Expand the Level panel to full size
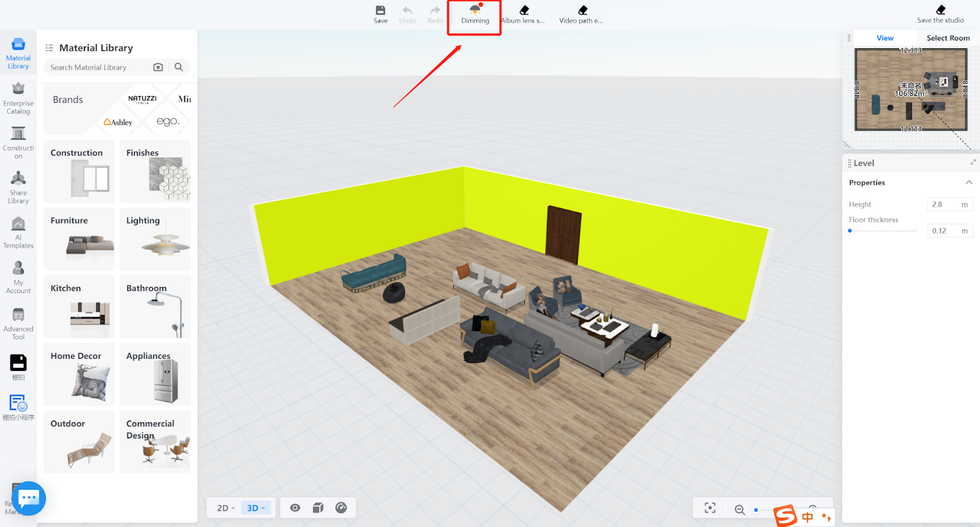 point(973,162)
